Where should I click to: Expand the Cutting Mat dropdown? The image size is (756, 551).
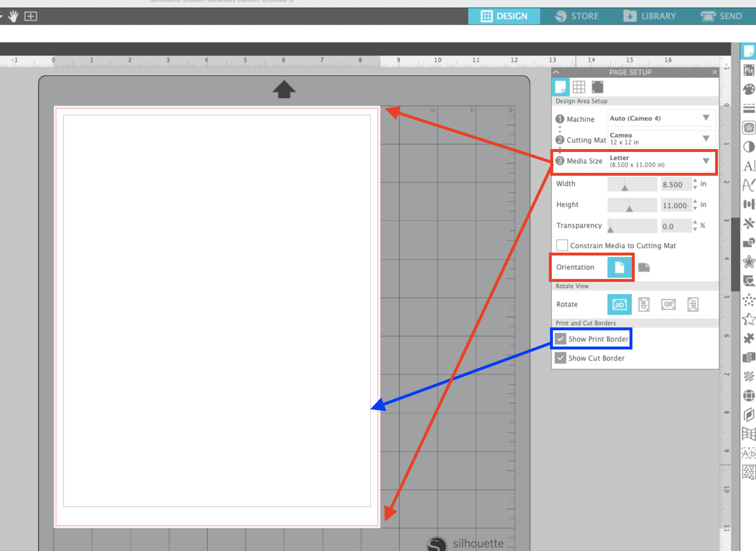pos(661,138)
